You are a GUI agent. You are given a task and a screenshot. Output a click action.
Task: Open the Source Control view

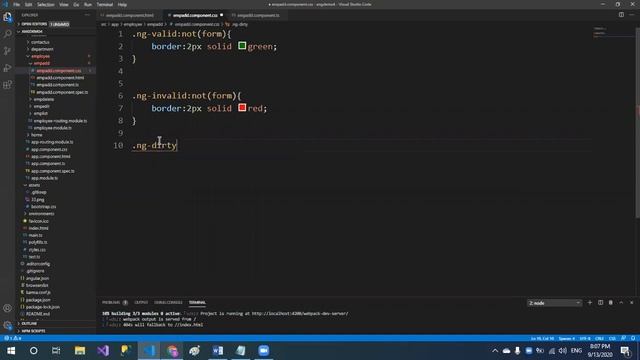(x=7, y=51)
